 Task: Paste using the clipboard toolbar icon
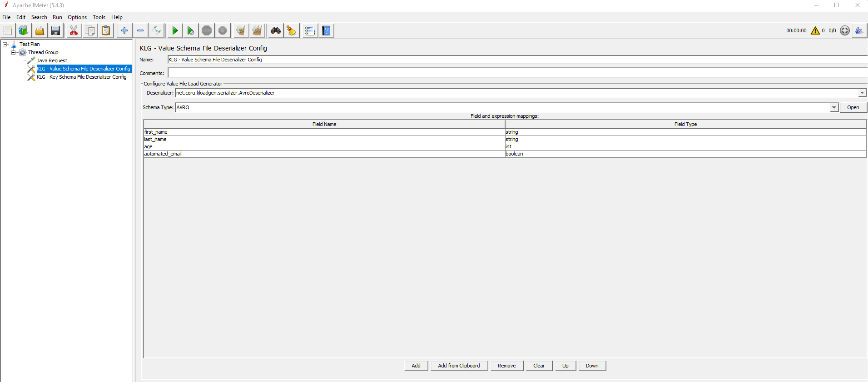tap(106, 30)
